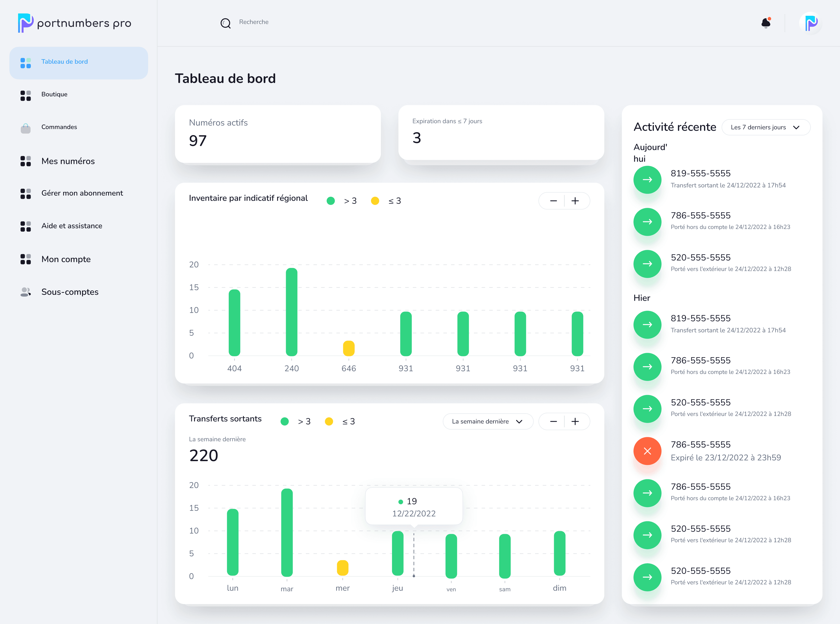840x624 pixels.
Task: Click the portnumbers pro logo
Action: 74,23
